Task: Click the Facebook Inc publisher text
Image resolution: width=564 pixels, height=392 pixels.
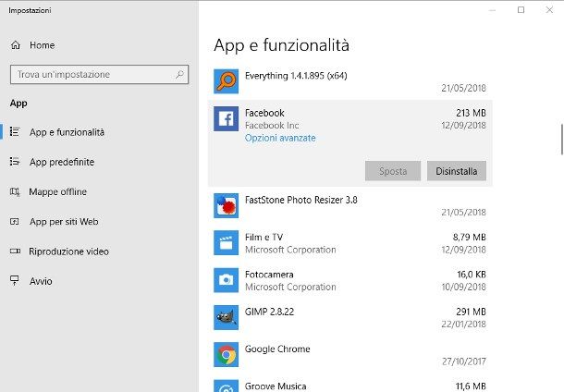Action: tap(272, 125)
